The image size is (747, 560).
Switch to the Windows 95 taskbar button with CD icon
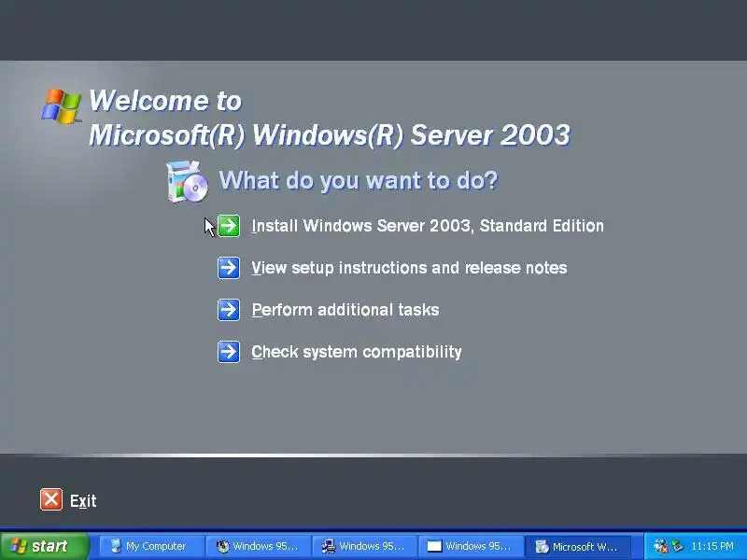(x=258, y=546)
